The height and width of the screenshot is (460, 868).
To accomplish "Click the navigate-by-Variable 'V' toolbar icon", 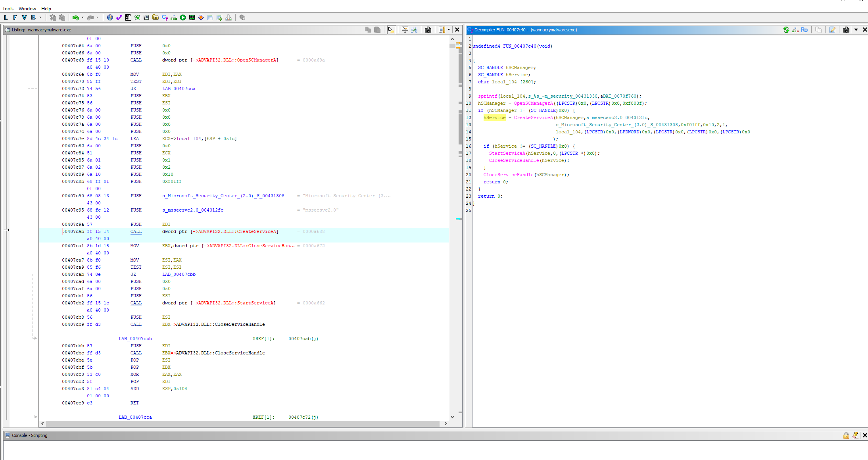I will pos(24,17).
